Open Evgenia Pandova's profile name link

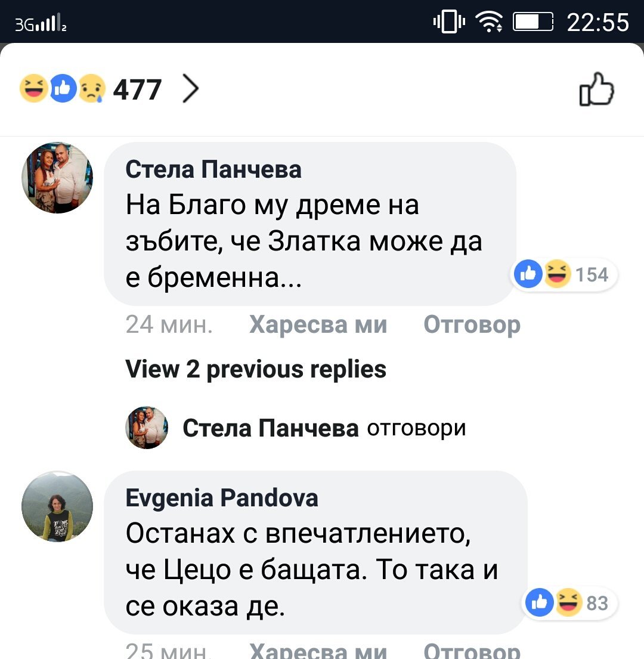pyautogui.click(x=222, y=498)
